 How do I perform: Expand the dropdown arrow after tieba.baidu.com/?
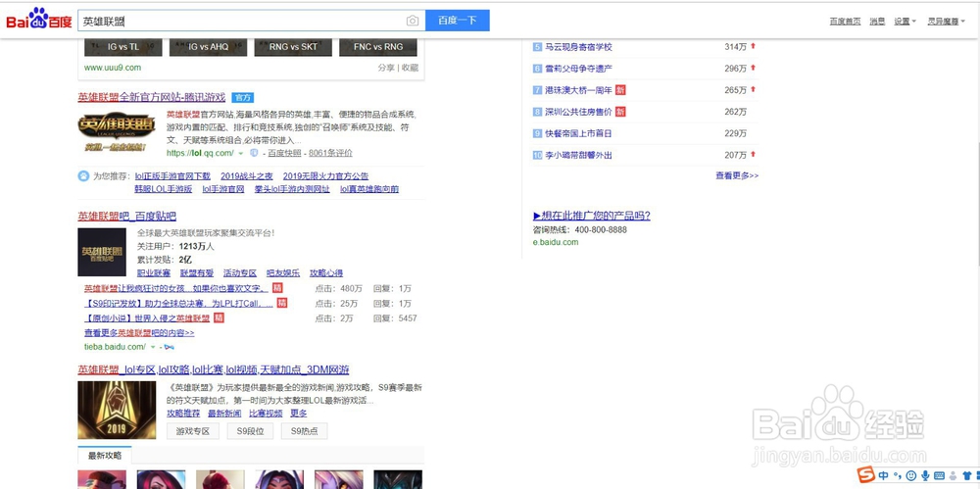pyautogui.click(x=153, y=347)
